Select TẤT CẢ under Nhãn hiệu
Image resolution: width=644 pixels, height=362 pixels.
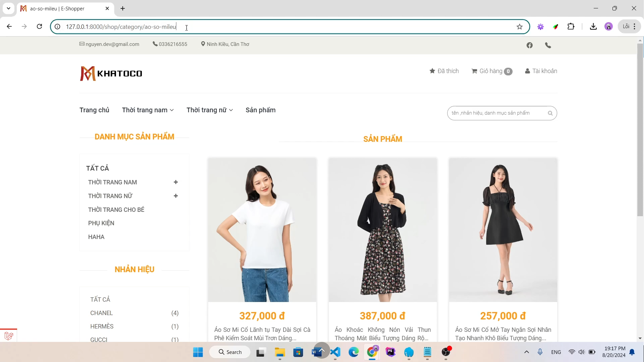click(100, 299)
